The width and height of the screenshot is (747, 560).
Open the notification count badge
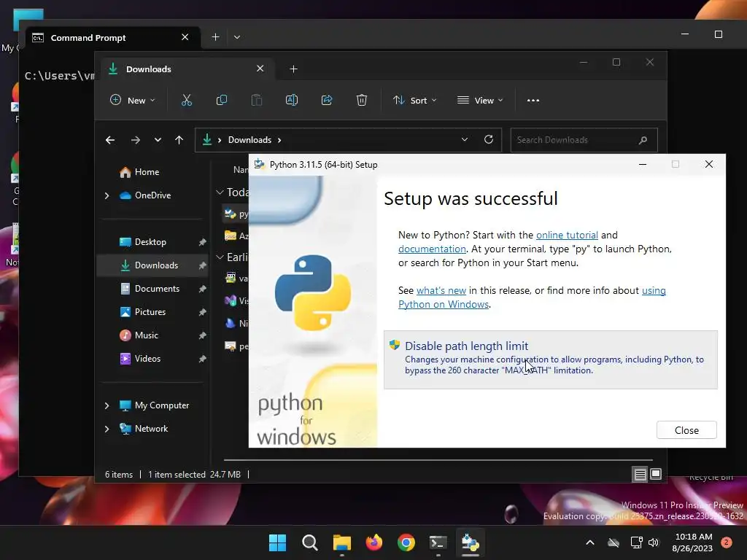[726, 542]
